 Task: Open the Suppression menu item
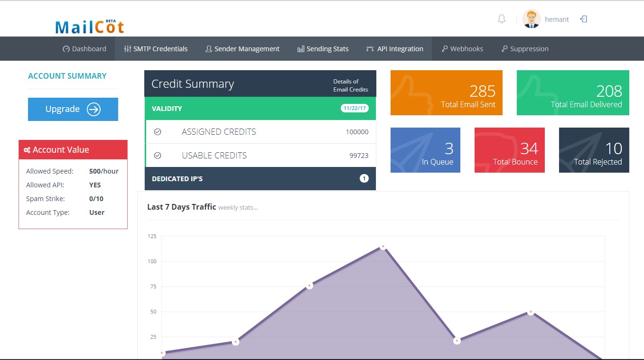click(525, 49)
